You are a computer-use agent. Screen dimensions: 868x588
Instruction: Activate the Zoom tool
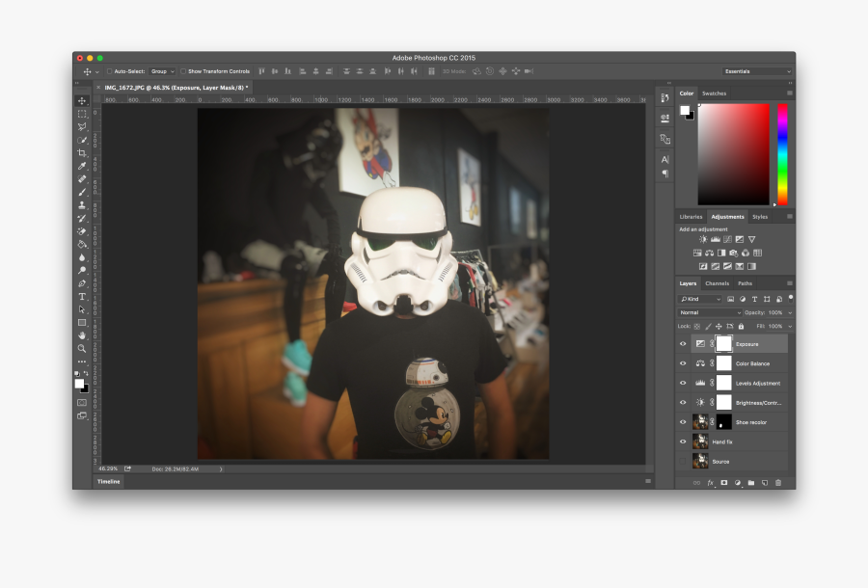click(x=82, y=348)
